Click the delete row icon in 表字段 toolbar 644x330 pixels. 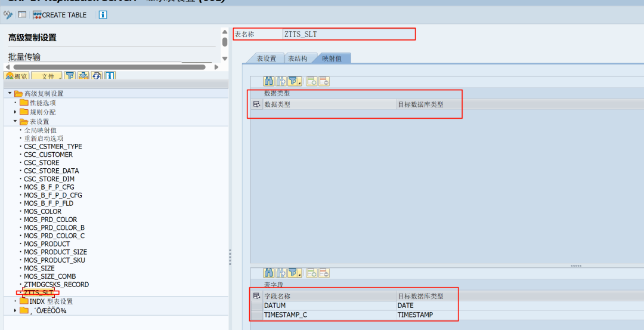pos(324,273)
